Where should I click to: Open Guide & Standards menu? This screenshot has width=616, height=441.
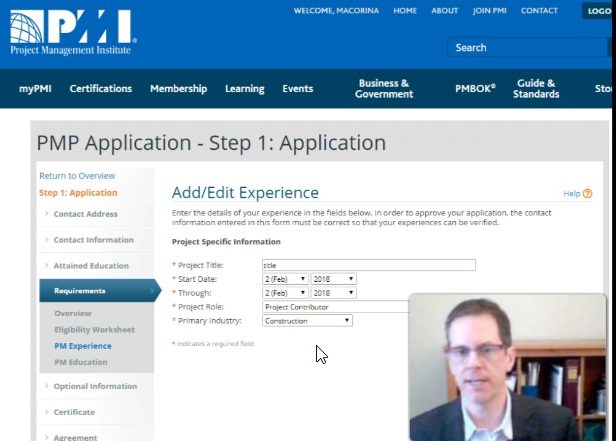(536, 89)
